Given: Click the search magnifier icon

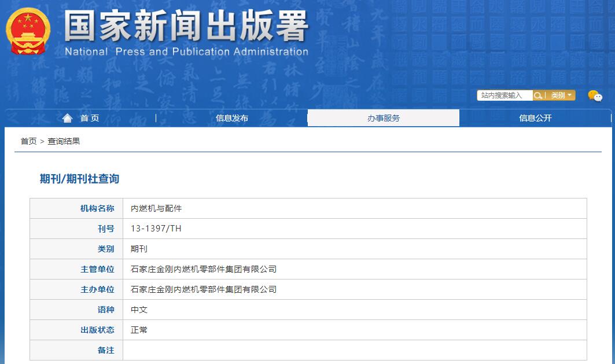Looking at the screenshot, I should (x=537, y=95).
